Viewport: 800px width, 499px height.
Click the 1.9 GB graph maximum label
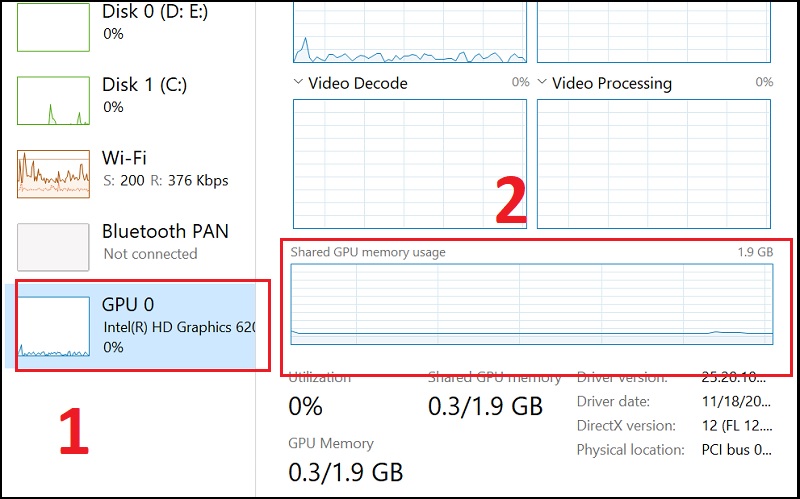(755, 252)
